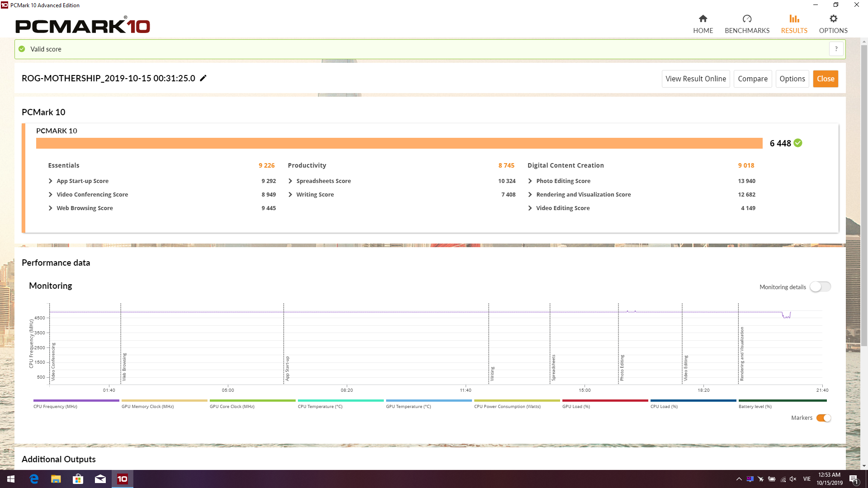This screenshot has width=868, height=488.
Task: Click the airplane mode tray icon
Action: point(761,479)
